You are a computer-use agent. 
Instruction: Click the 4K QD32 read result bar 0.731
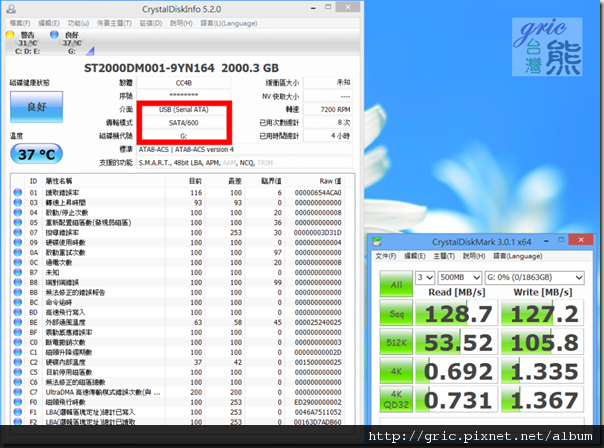tap(456, 399)
